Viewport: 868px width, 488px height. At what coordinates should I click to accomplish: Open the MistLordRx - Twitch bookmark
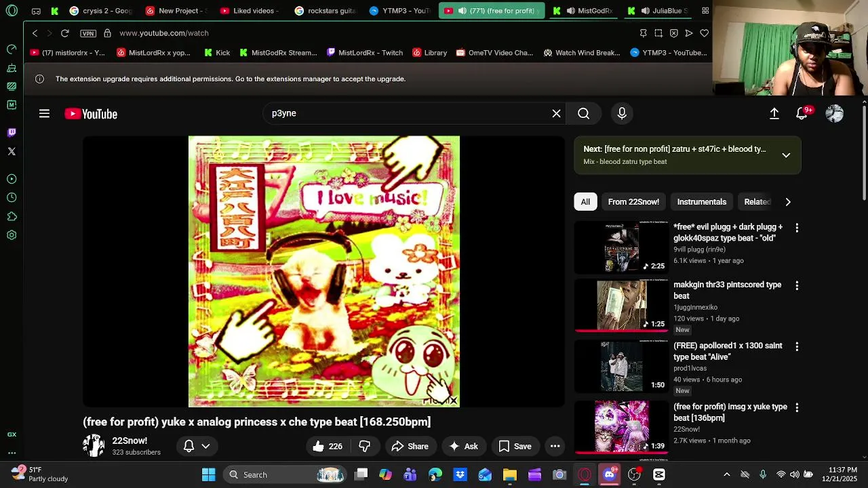pyautogui.click(x=364, y=53)
